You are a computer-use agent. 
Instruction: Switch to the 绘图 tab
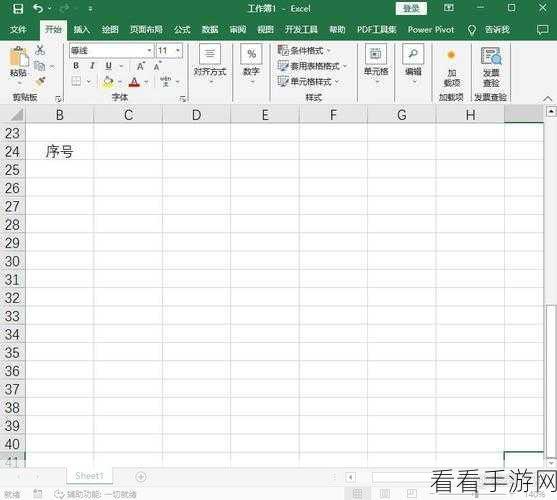coord(110,29)
